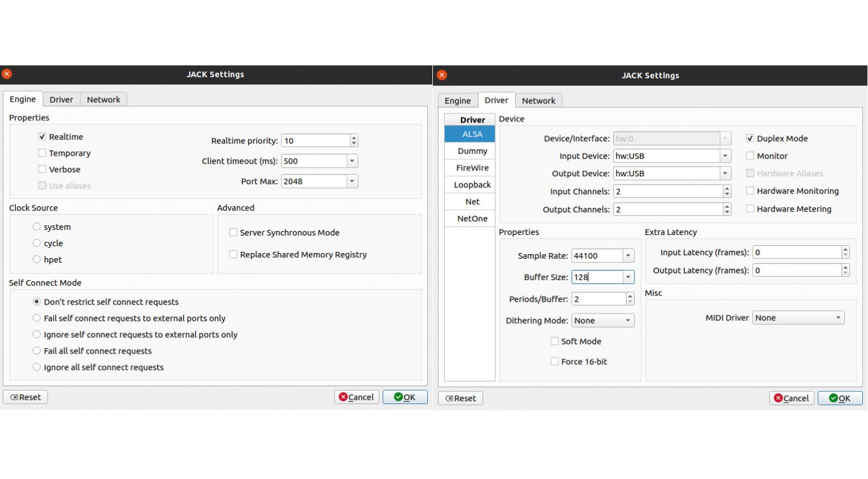This screenshot has width=868, height=479.
Task: Expand the Port Max dropdown
Action: point(351,181)
